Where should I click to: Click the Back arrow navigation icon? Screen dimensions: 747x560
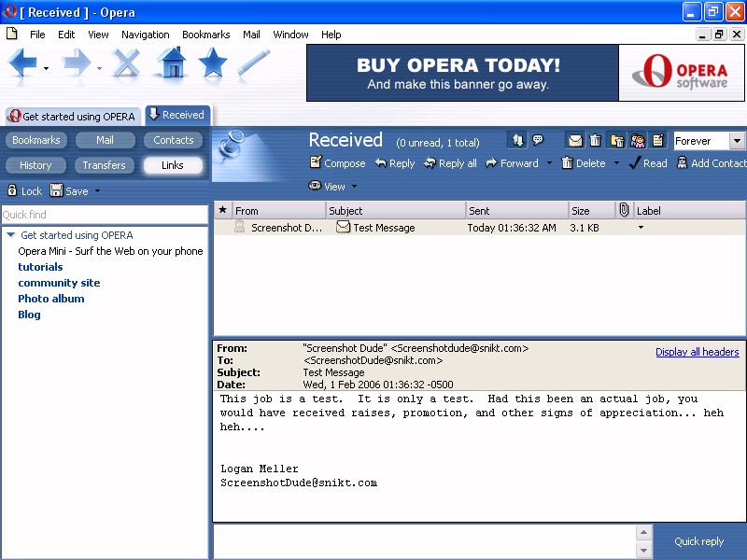tap(23, 64)
